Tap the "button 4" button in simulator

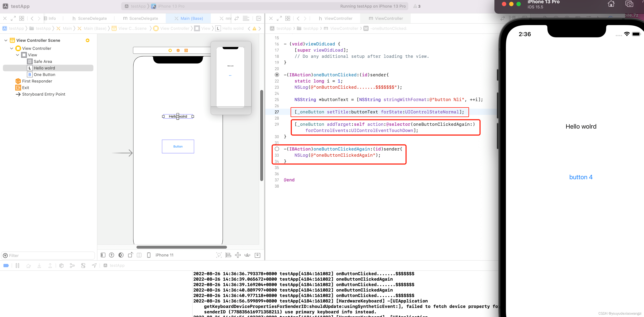coord(581,177)
